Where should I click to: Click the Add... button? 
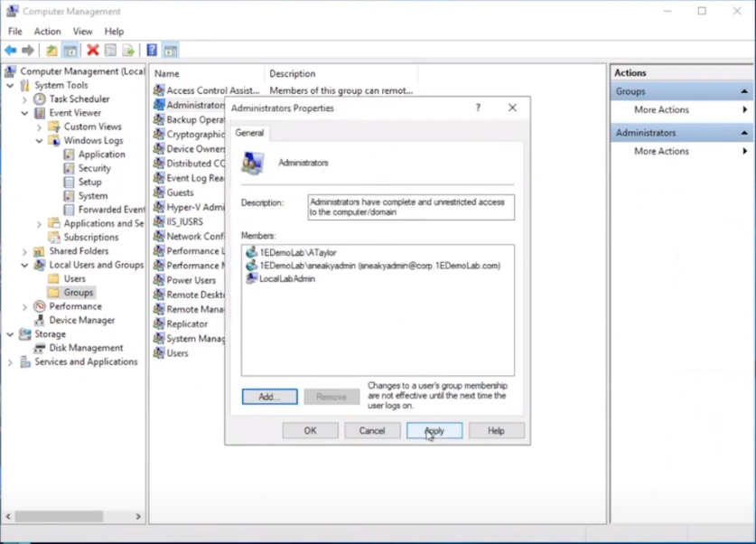point(269,397)
